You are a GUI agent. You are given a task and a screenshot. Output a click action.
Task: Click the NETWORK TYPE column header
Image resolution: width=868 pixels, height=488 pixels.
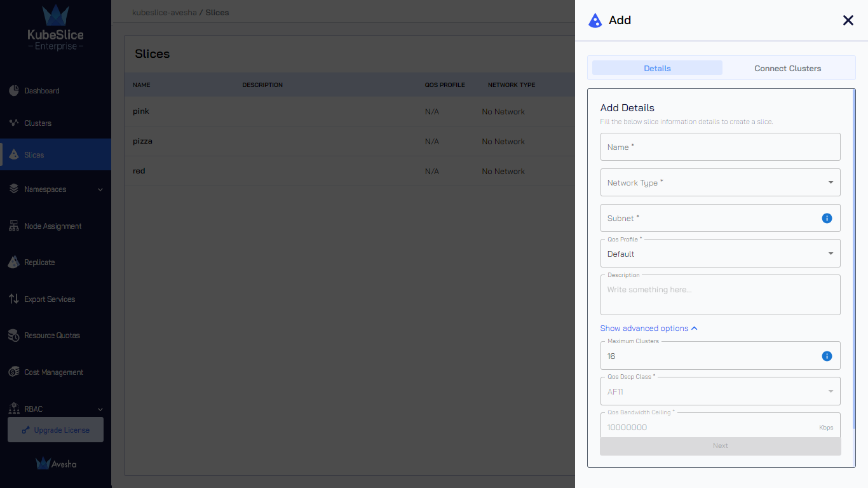click(x=512, y=85)
